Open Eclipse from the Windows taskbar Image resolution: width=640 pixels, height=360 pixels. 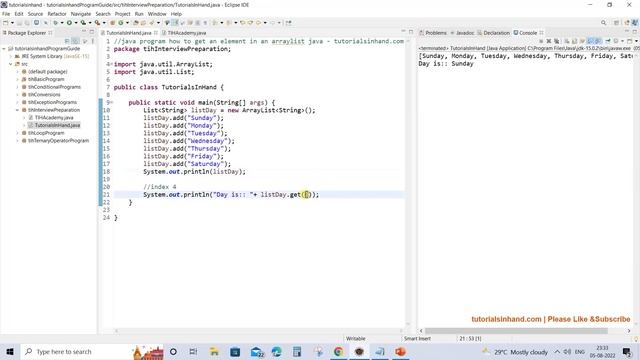click(359, 351)
